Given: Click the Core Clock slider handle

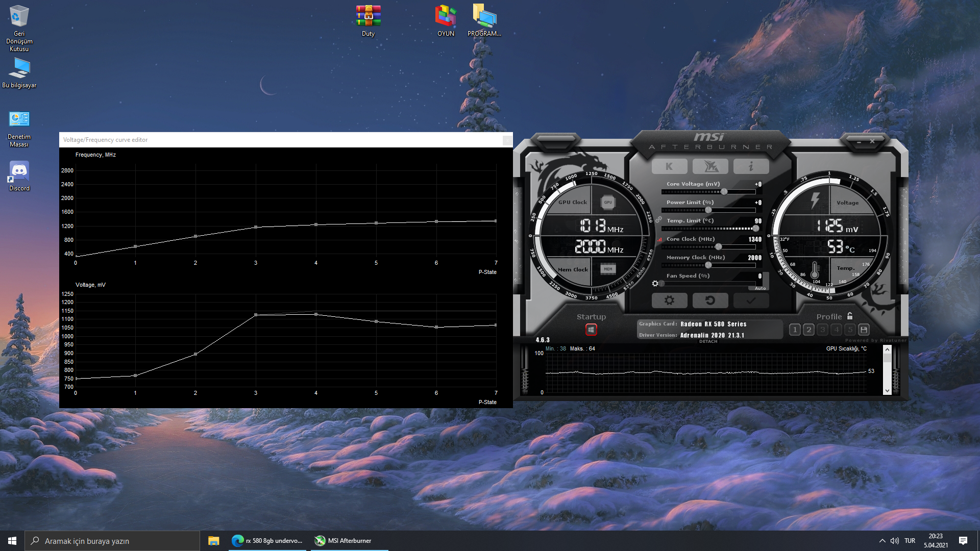Looking at the screenshot, I should click(x=718, y=247).
